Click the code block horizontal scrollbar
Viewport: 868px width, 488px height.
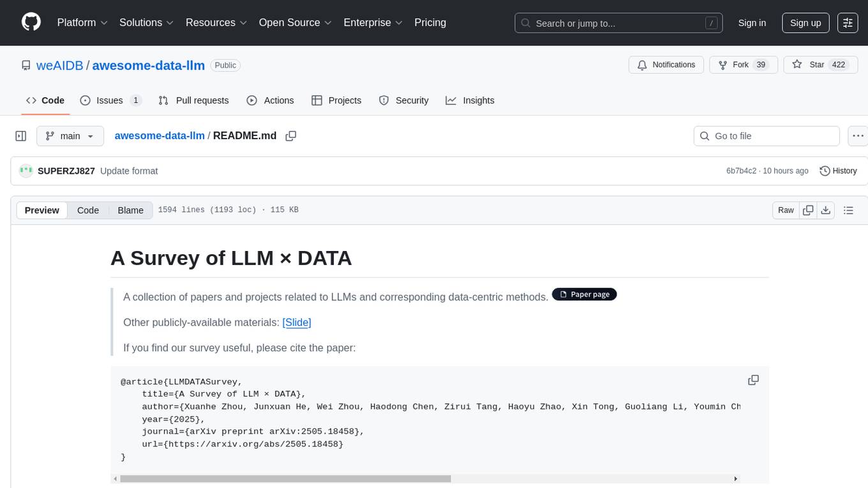click(285, 478)
